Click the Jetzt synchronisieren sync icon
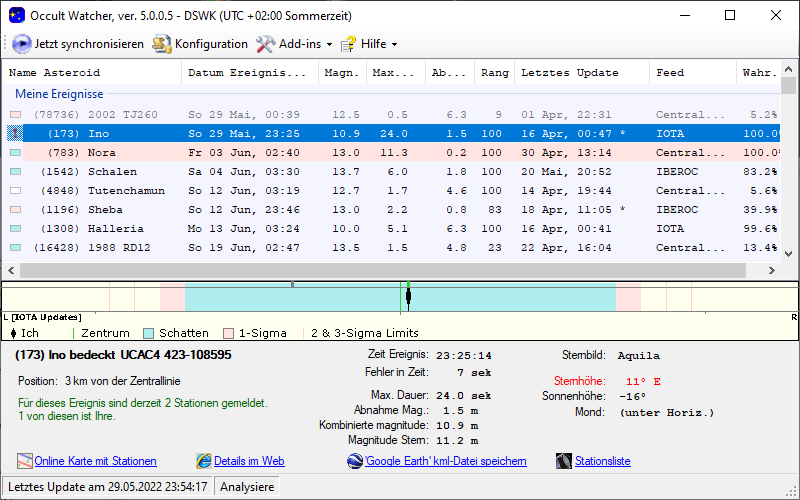 (21, 44)
